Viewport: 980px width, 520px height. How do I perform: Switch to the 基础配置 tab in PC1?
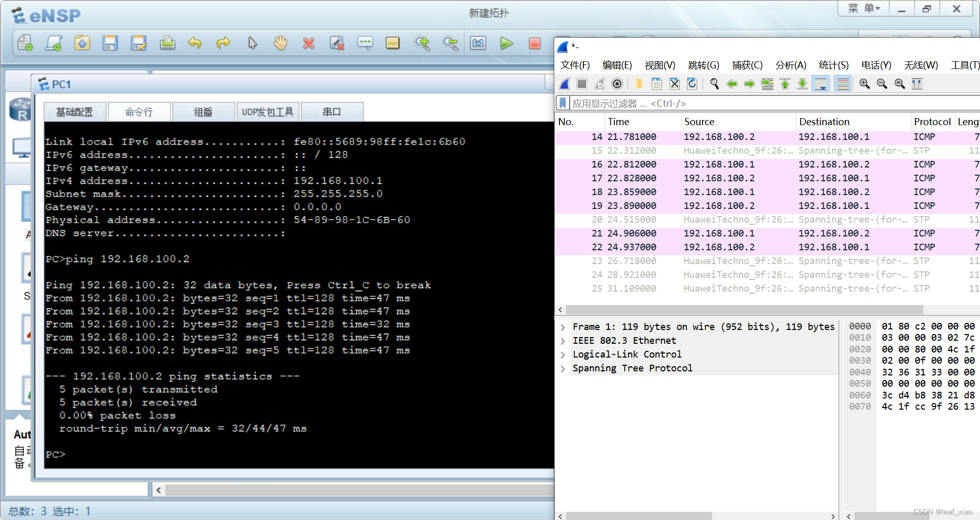click(75, 112)
